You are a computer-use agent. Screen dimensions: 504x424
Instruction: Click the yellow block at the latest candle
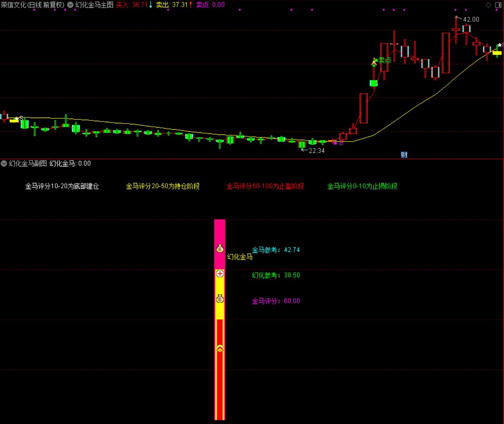[497, 53]
